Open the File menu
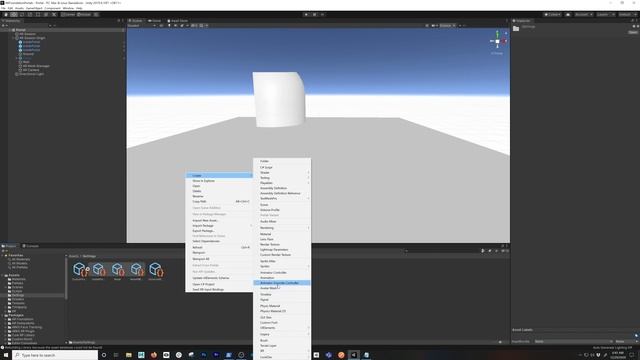640x360 pixels. click(3, 8)
